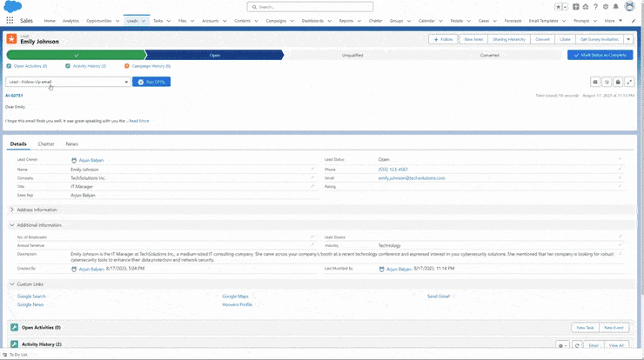The height and width of the screenshot is (360, 644).
Task: Select the Unqualified stage in status path
Action: click(x=352, y=55)
